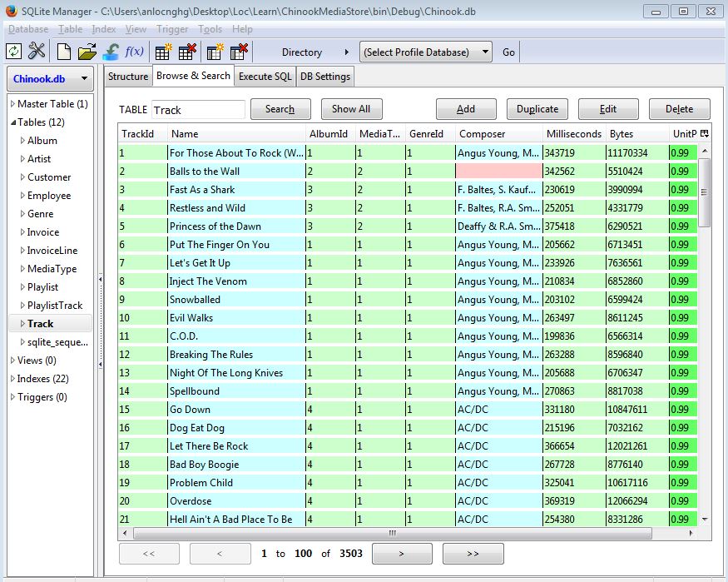This screenshot has width=728, height=582.
Task: Click the horizontal scrollbar thumb below the table
Action: coord(393,533)
